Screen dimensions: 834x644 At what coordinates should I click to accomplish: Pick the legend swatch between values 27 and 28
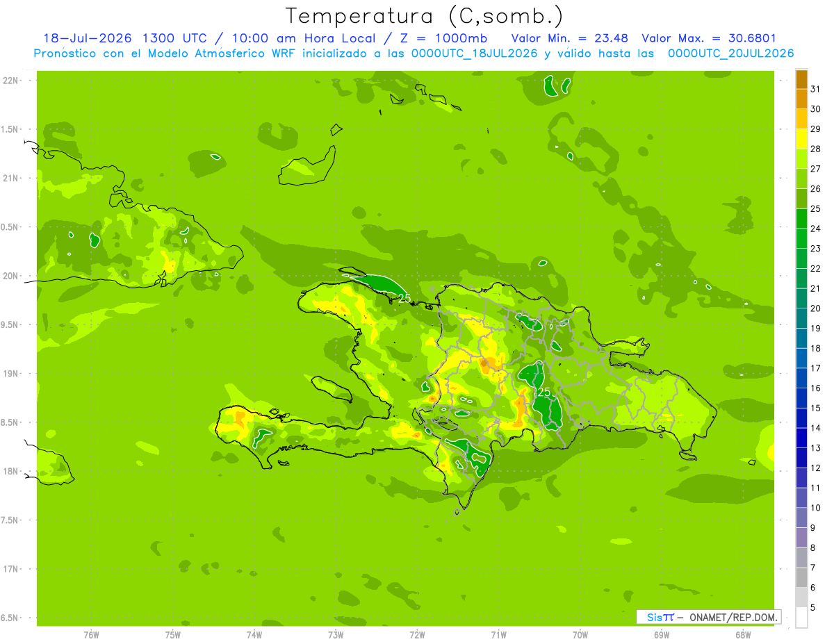click(x=801, y=159)
